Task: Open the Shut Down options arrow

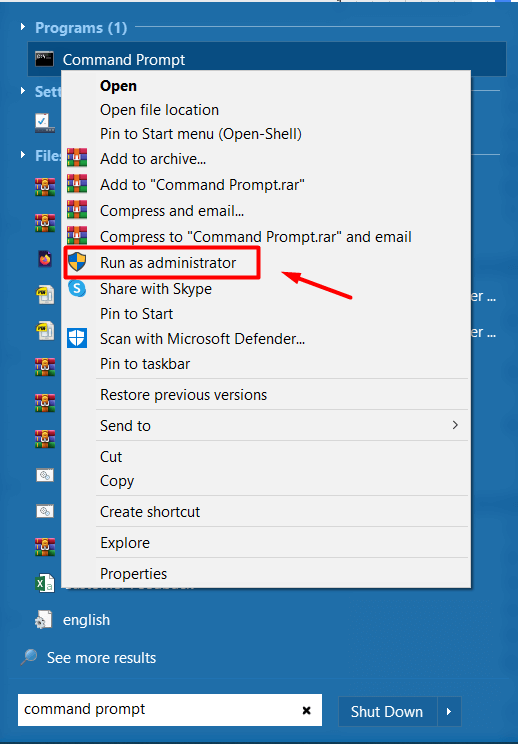Action: pos(449,711)
